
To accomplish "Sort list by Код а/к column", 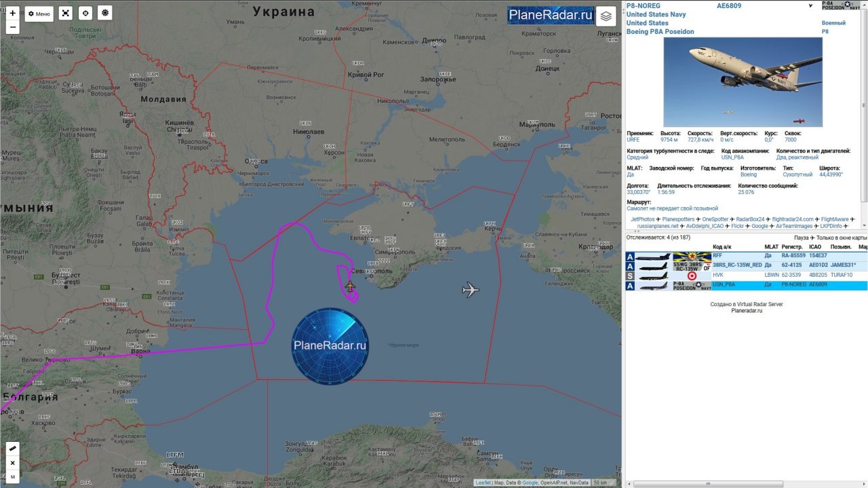I will (722, 247).
